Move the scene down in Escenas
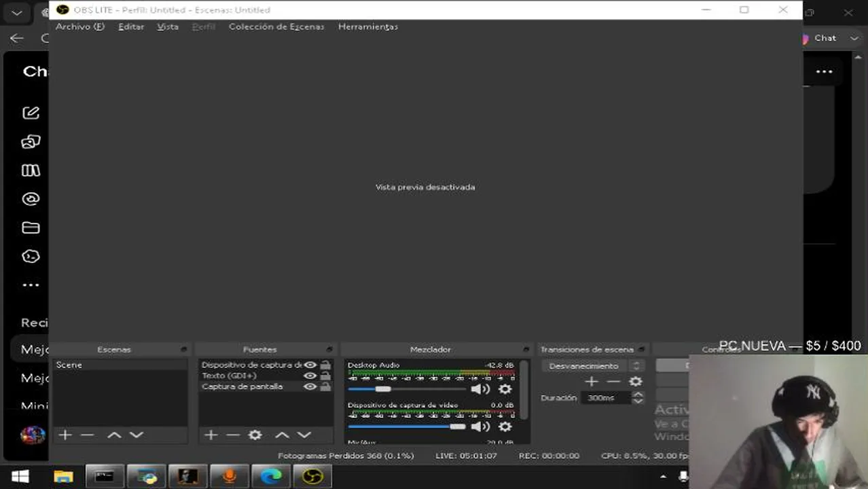 (136, 435)
